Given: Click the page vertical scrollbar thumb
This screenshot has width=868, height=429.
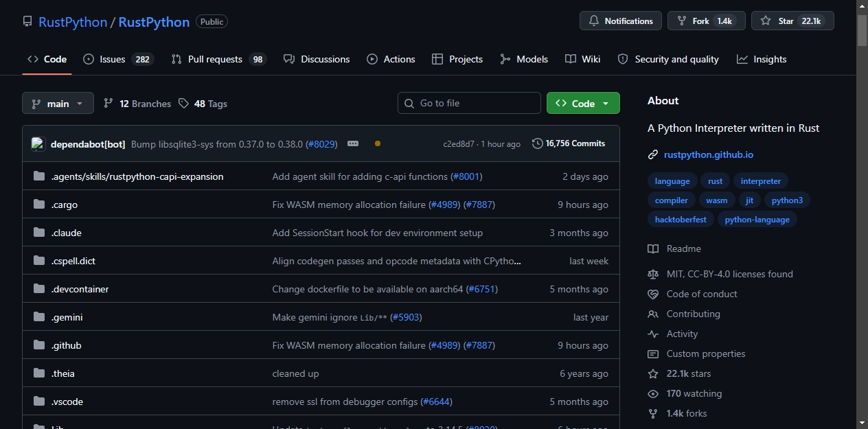Looking at the screenshot, I should [x=863, y=29].
